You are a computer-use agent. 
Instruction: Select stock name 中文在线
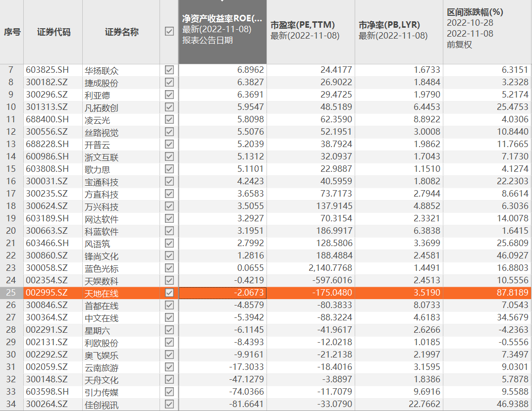pyautogui.click(x=102, y=318)
